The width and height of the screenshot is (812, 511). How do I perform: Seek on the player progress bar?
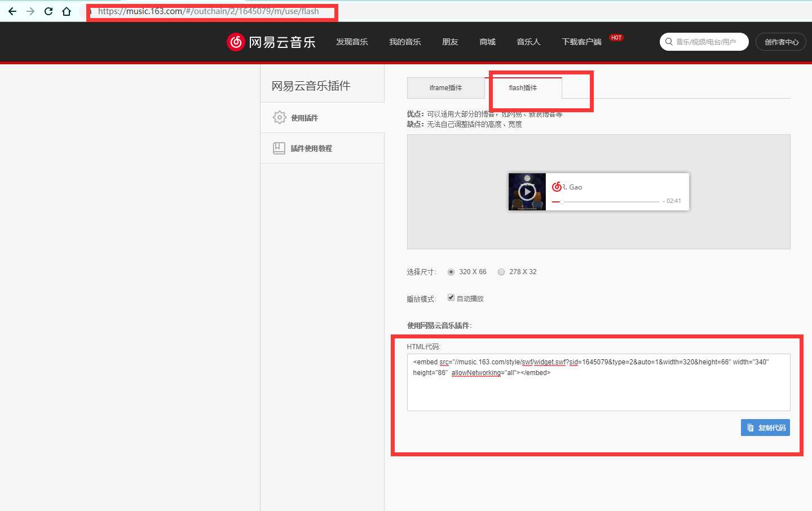pos(606,201)
